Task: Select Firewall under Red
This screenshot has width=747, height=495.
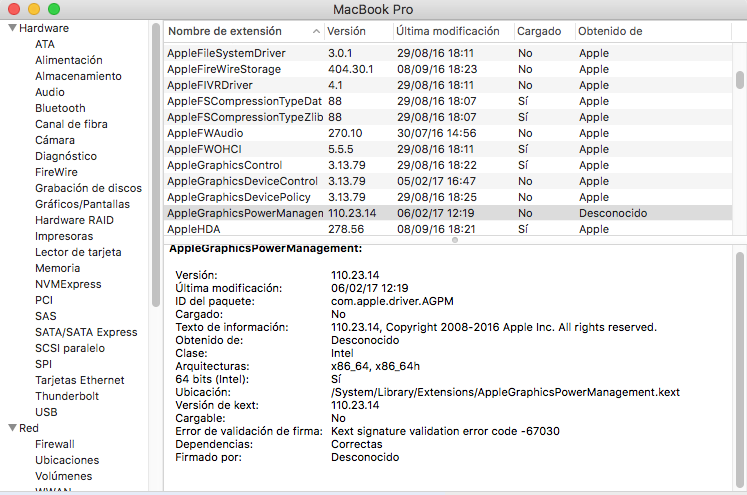Action: pos(55,444)
